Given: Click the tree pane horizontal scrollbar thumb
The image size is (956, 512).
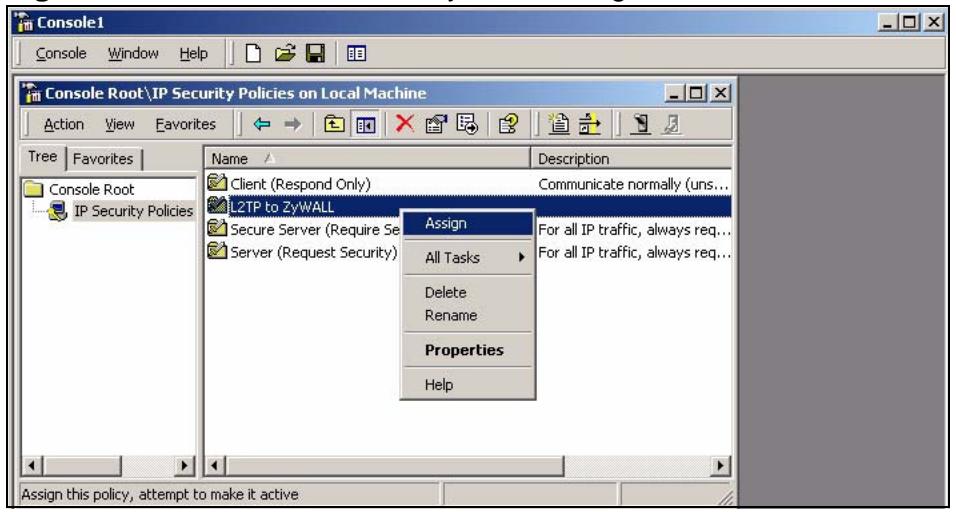Looking at the screenshot, I should tap(82, 466).
